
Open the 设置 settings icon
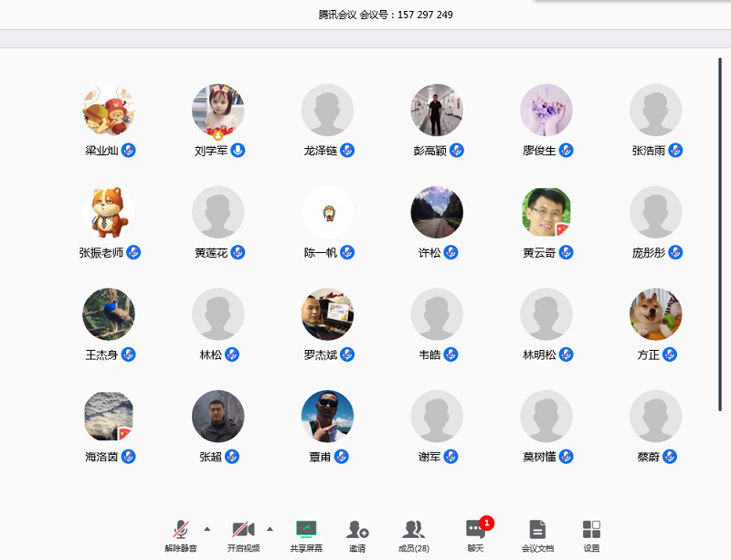591,535
